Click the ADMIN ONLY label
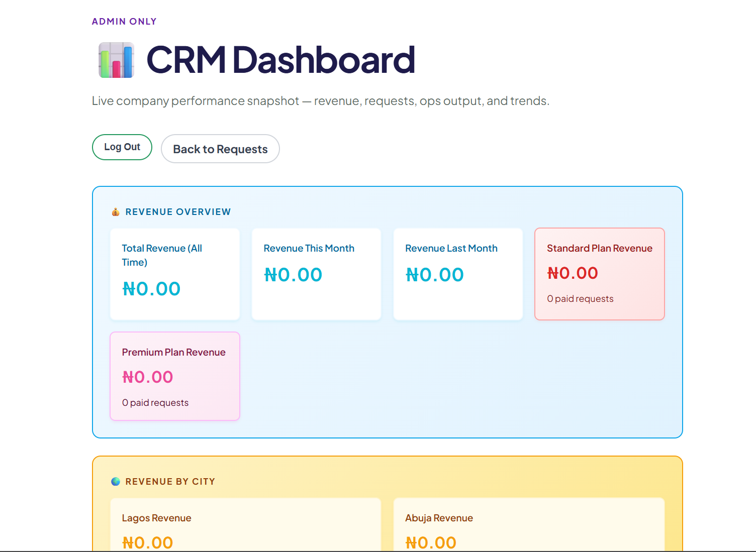Image resolution: width=756 pixels, height=552 pixels. [x=124, y=21]
